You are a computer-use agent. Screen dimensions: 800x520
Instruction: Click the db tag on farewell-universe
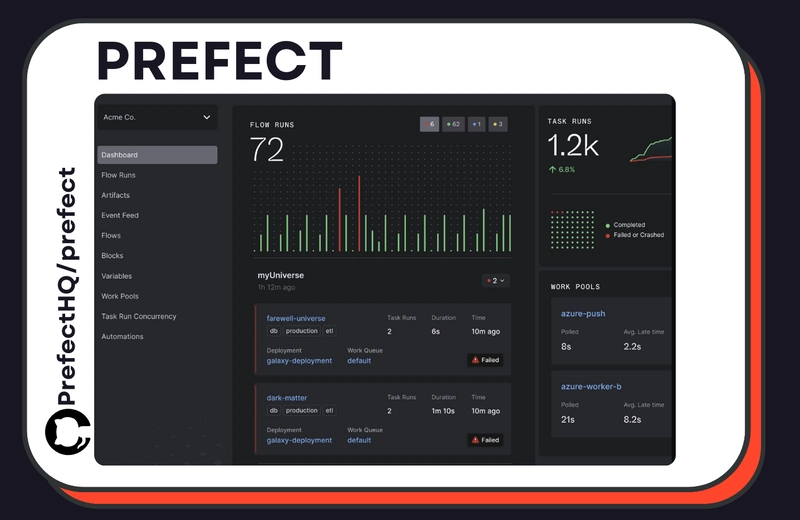[273, 331]
